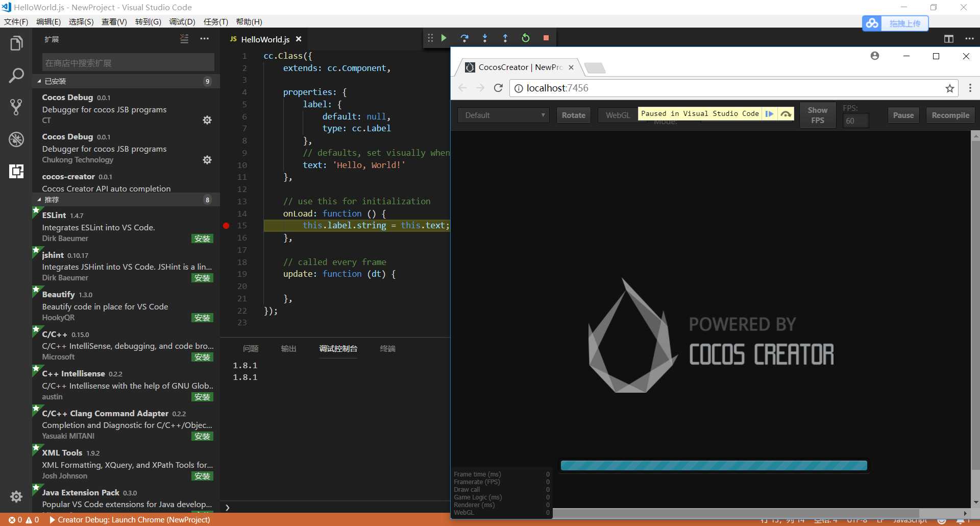The height and width of the screenshot is (526, 980).
Task: Edit the FPS value field 60
Action: click(855, 121)
